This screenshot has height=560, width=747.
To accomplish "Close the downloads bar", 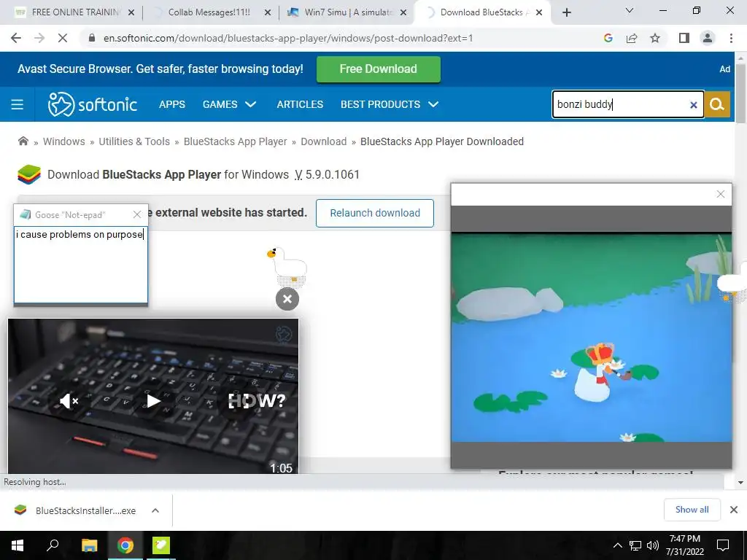I will [734, 510].
